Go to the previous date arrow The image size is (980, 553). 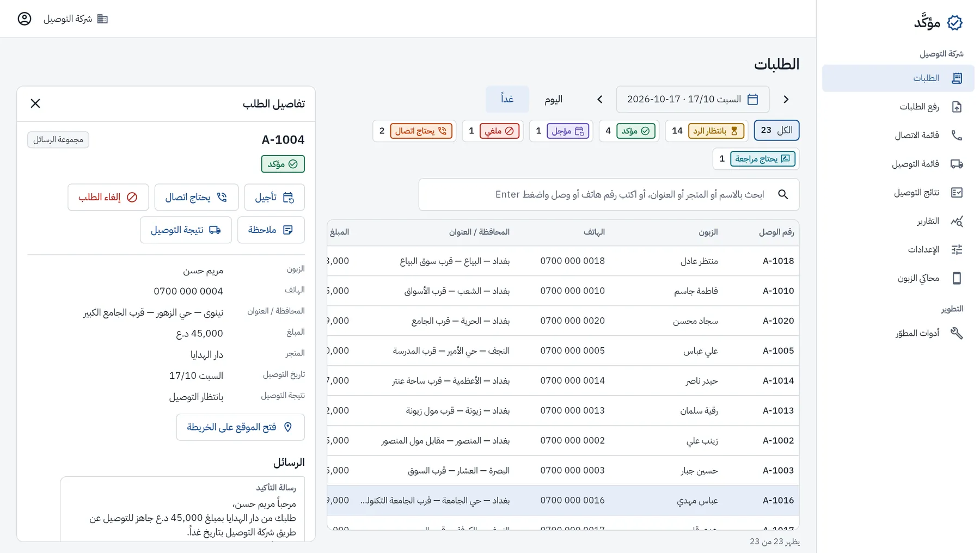pos(786,99)
